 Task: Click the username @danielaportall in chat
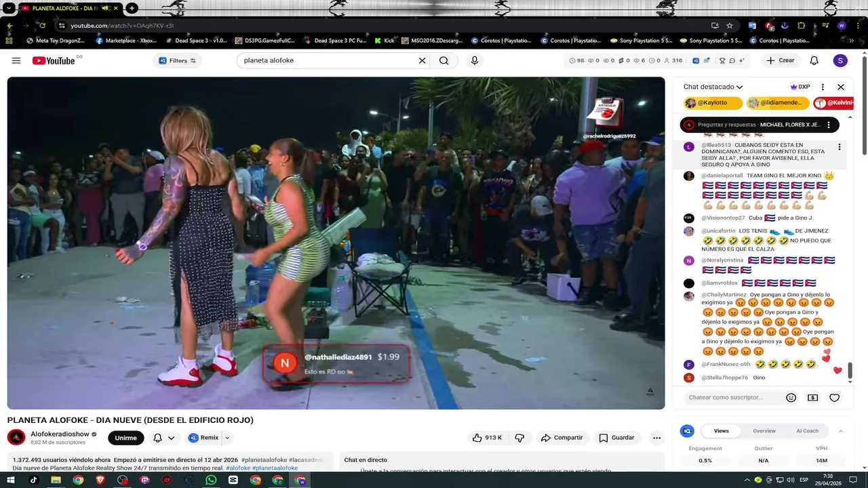(x=722, y=176)
